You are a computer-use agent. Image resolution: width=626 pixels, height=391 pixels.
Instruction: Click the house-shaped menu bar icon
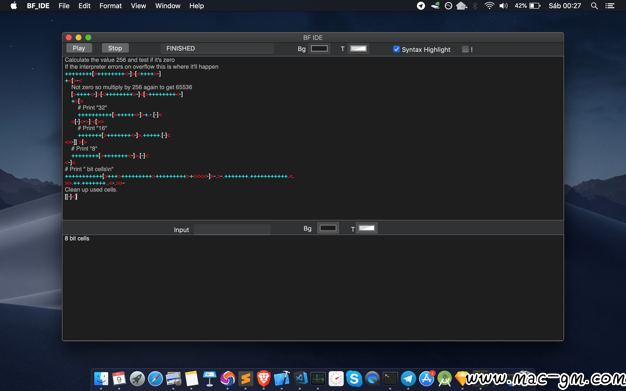click(462, 6)
